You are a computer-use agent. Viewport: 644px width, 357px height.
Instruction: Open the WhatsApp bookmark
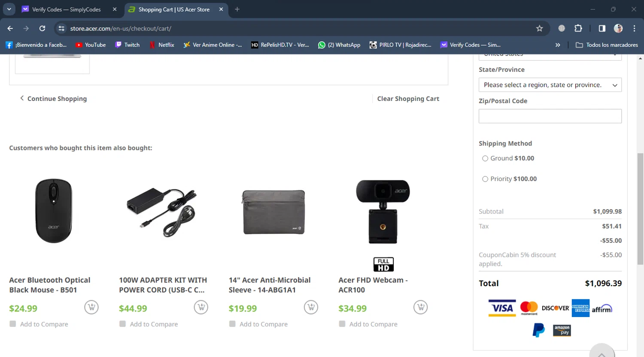click(339, 45)
